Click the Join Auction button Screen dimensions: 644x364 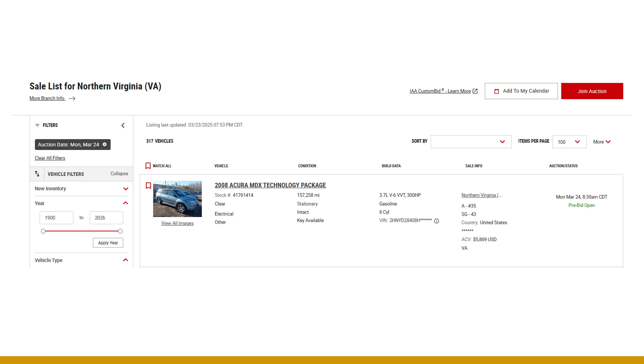pyautogui.click(x=592, y=91)
